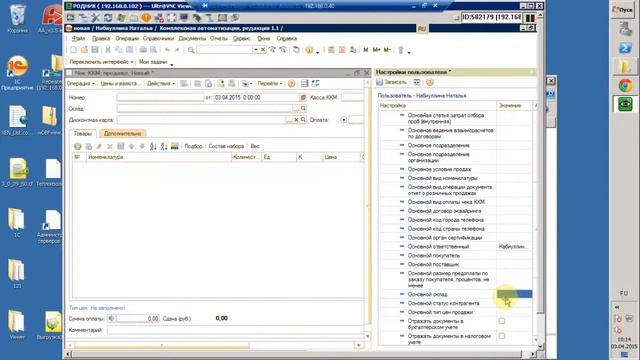
Task: Open the Справочники menu
Action: tap(158, 38)
